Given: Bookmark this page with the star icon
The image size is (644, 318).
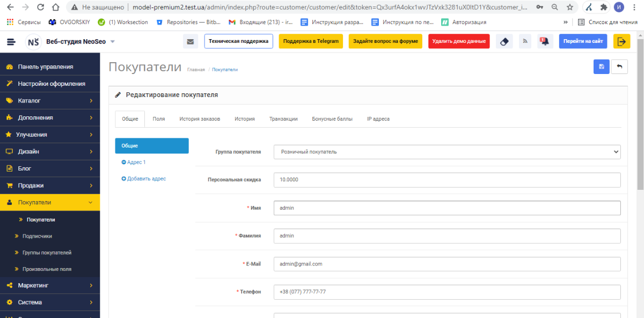Looking at the screenshot, I should click(570, 8).
